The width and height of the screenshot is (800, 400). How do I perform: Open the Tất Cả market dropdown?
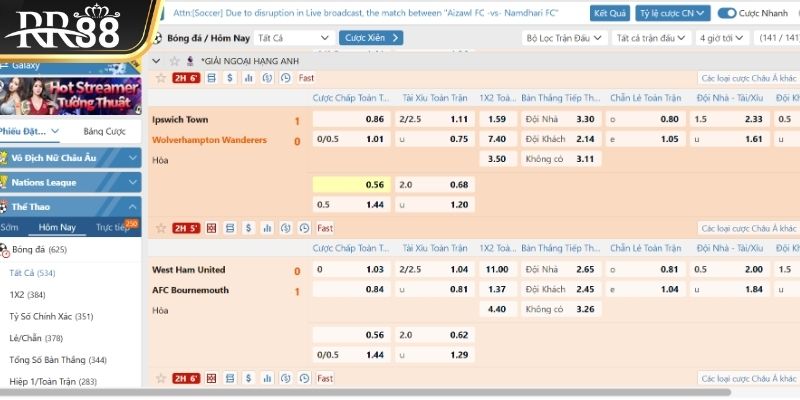click(x=294, y=38)
